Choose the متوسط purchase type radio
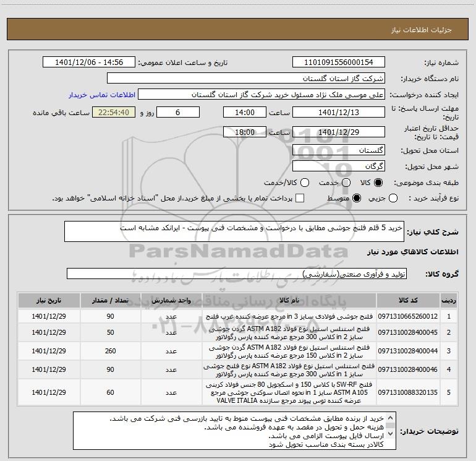The image size is (476, 461). click(x=357, y=199)
